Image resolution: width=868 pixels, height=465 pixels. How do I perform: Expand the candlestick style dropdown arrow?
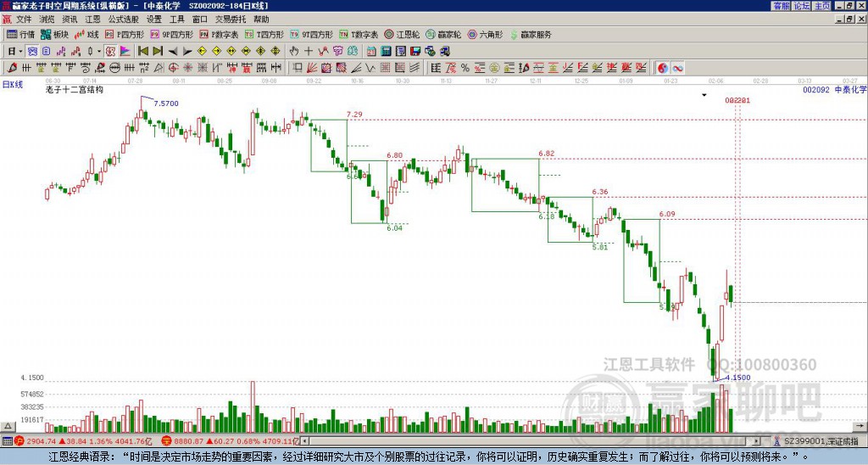tap(99, 52)
